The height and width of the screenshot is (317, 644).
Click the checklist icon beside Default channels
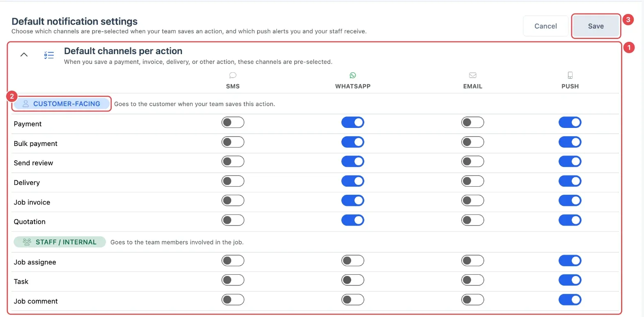pos(49,55)
